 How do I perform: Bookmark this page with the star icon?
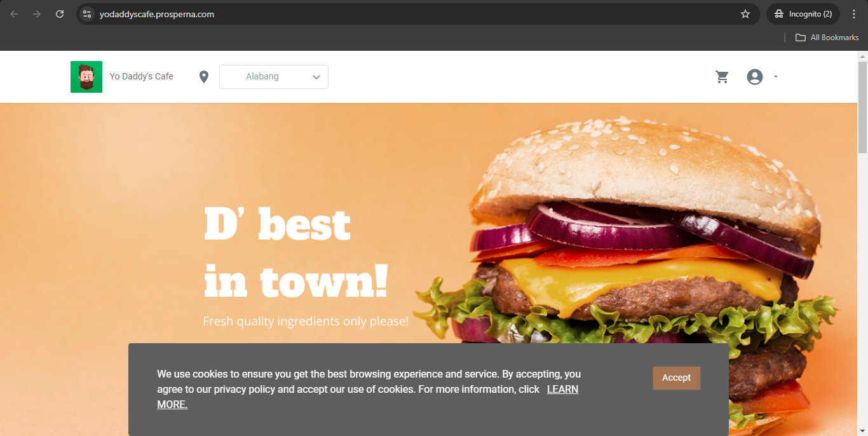coord(745,14)
